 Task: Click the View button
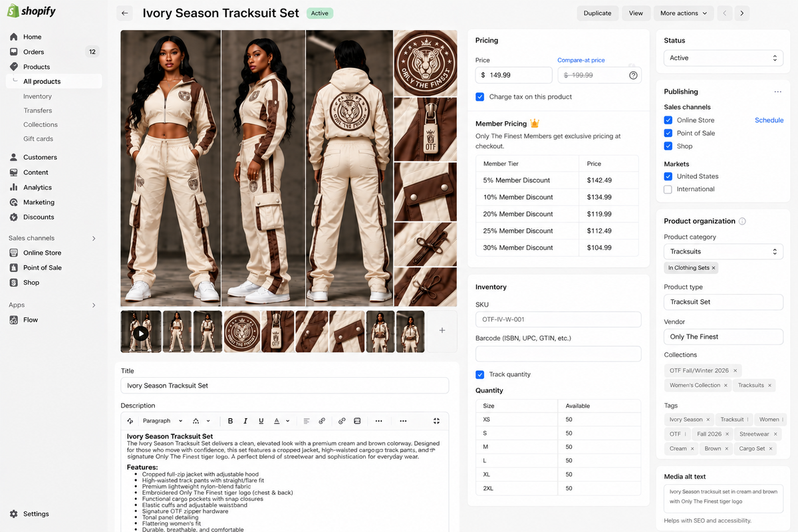point(636,13)
